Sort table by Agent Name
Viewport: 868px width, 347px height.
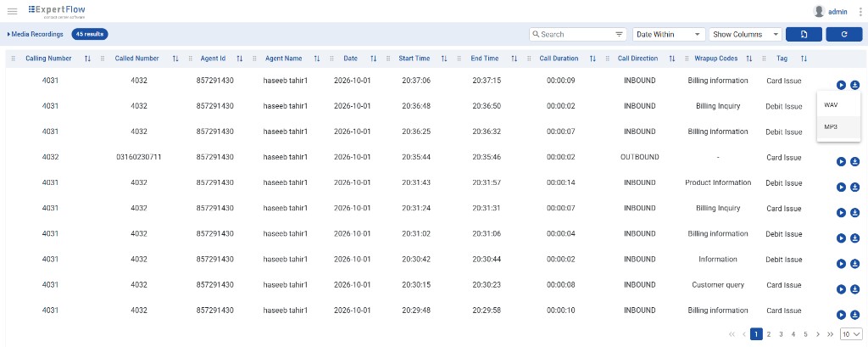(x=317, y=59)
